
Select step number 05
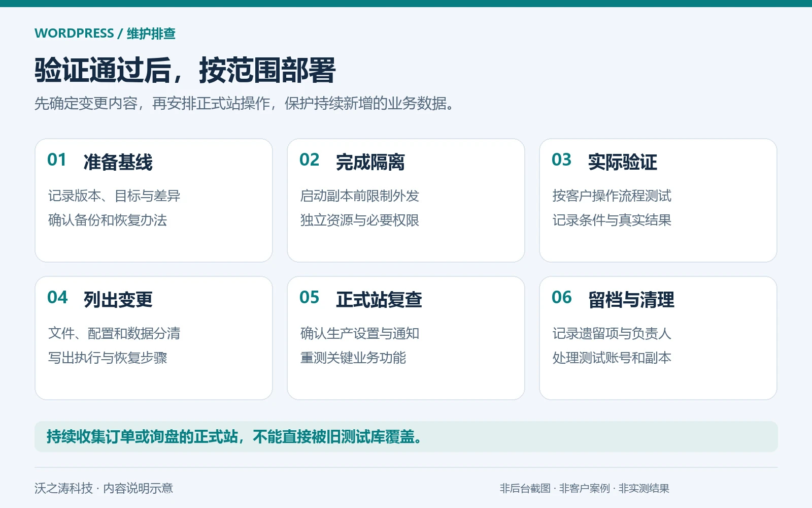310,298
